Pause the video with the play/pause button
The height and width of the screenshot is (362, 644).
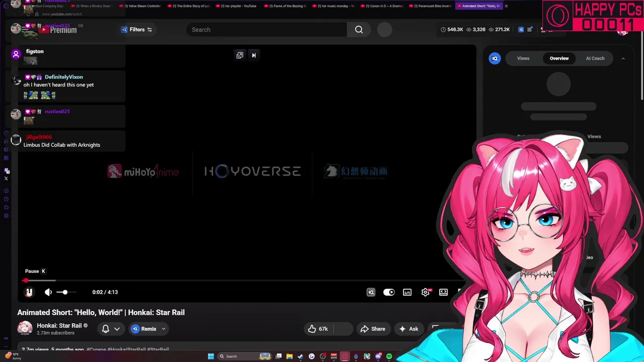(29, 292)
